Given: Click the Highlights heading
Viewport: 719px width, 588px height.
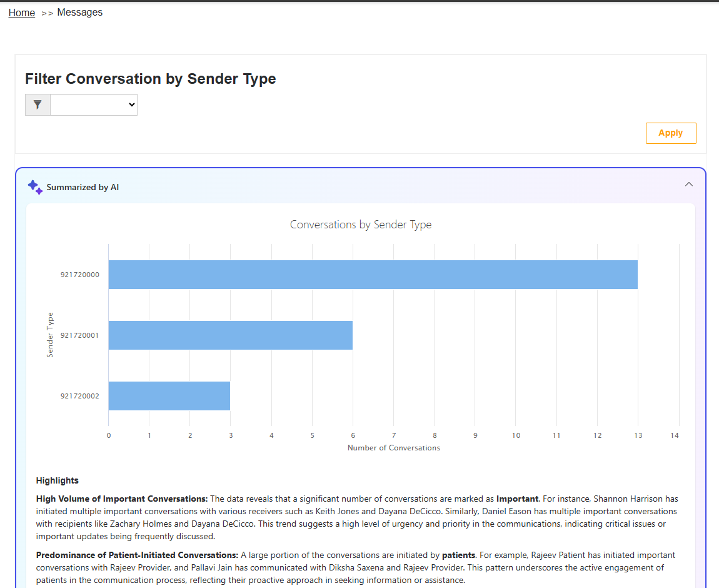Looking at the screenshot, I should (58, 480).
